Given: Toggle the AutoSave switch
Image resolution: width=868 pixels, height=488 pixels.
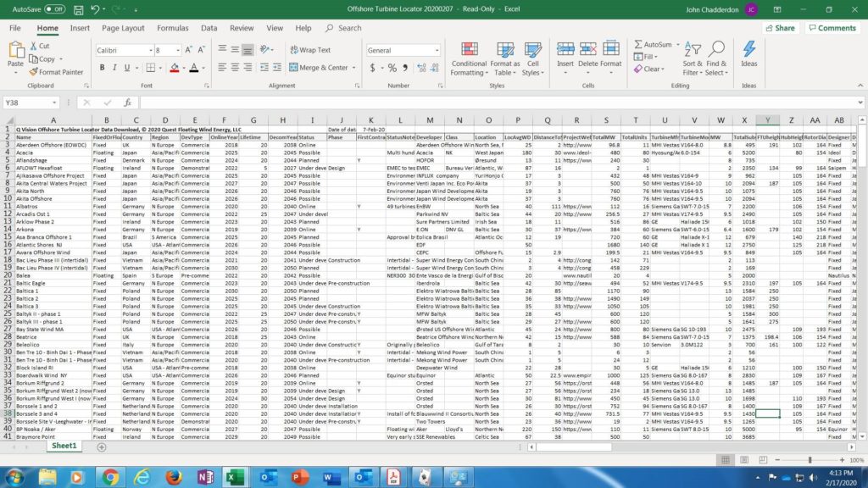Looking at the screenshot, I should tap(54, 9).
